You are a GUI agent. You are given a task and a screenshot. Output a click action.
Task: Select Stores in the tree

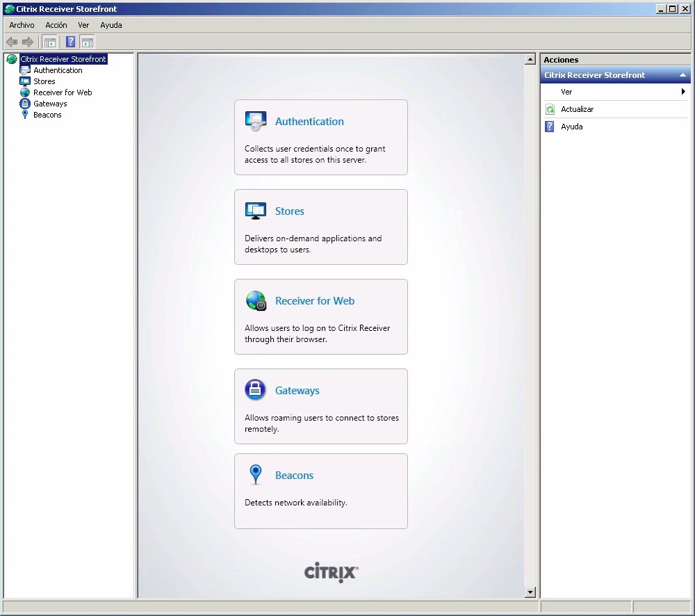[44, 81]
